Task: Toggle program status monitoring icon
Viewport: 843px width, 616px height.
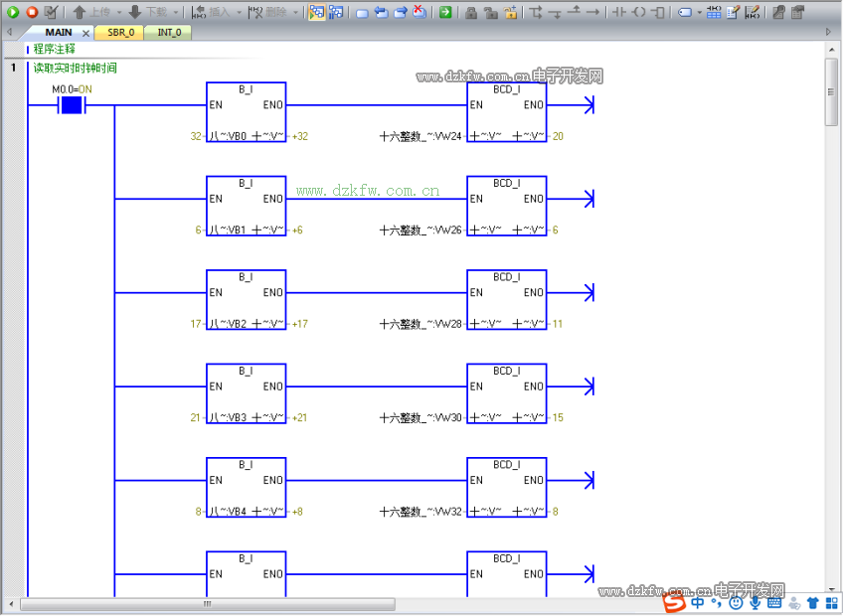Action: click(316, 12)
